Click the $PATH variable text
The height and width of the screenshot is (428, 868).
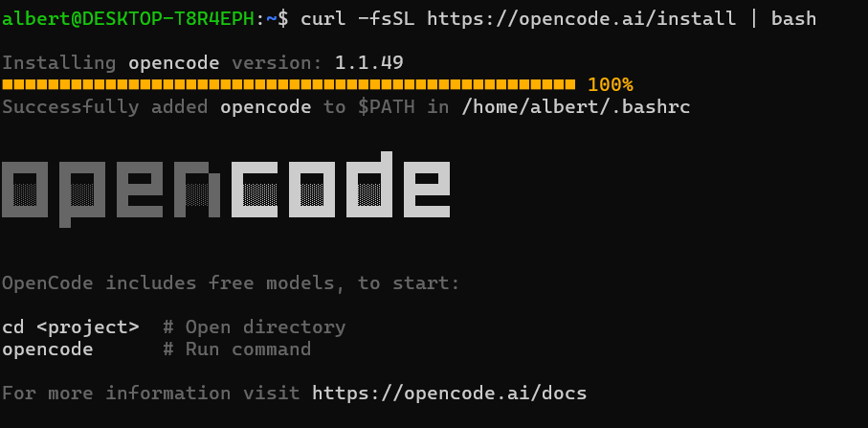point(386,107)
